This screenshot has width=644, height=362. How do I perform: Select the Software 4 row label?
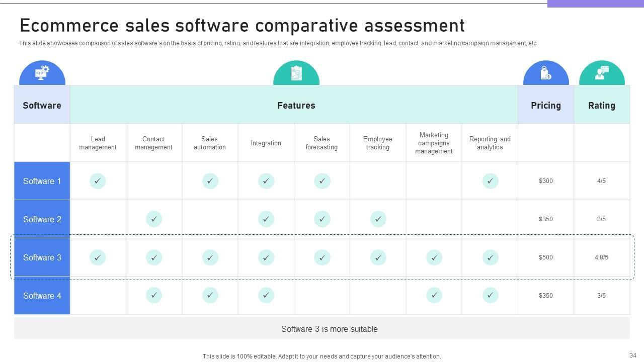click(42, 296)
